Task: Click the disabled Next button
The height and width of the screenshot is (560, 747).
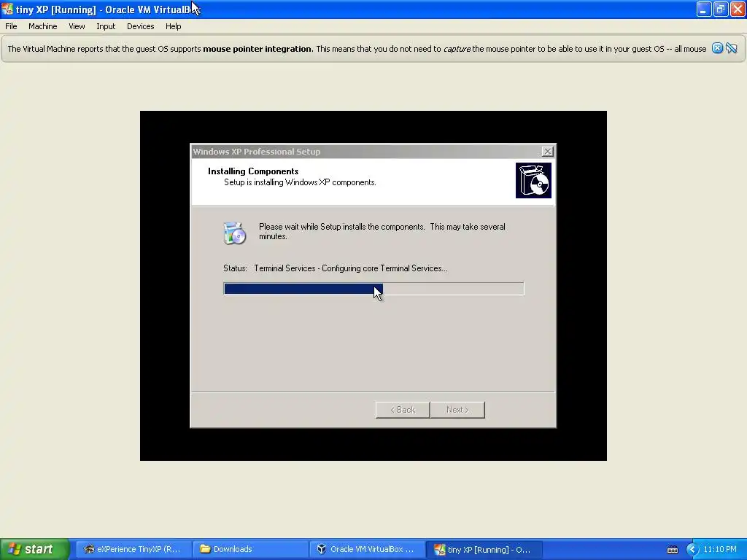Action: coord(457,410)
